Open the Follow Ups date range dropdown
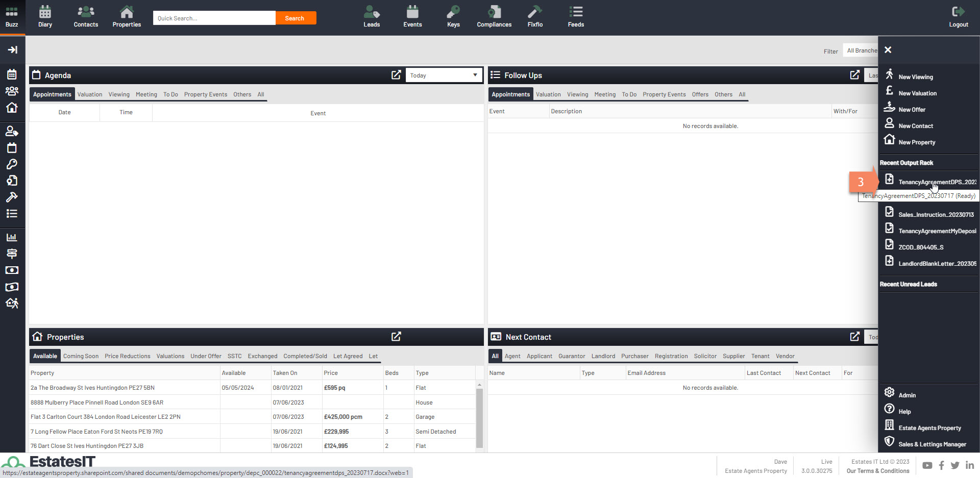Image resolution: width=980 pixels, height=478 pixels. click(x=872, y=76)
